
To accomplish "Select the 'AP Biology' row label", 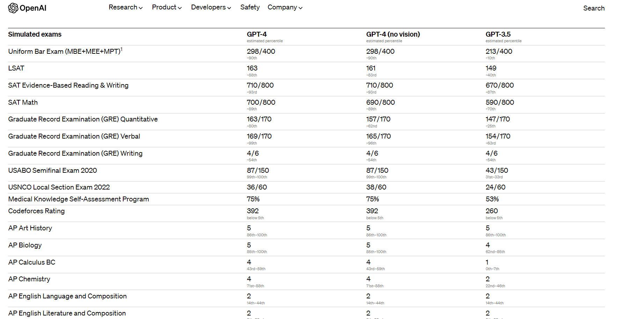I will click(25, 245).
